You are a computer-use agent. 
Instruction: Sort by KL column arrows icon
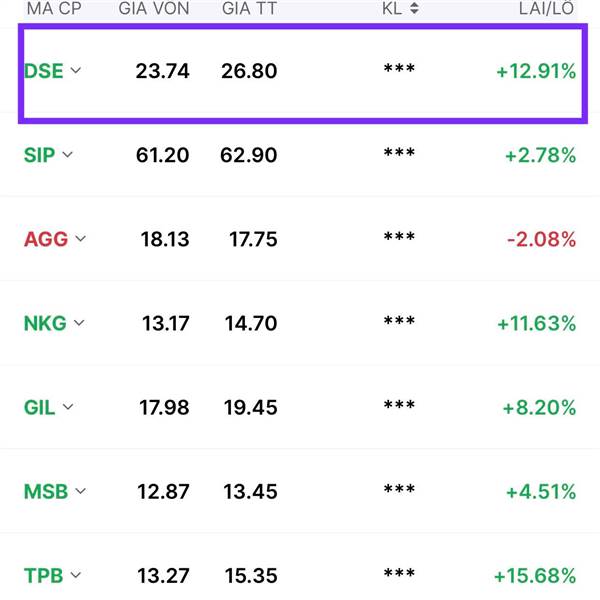[x=414, y=8]
